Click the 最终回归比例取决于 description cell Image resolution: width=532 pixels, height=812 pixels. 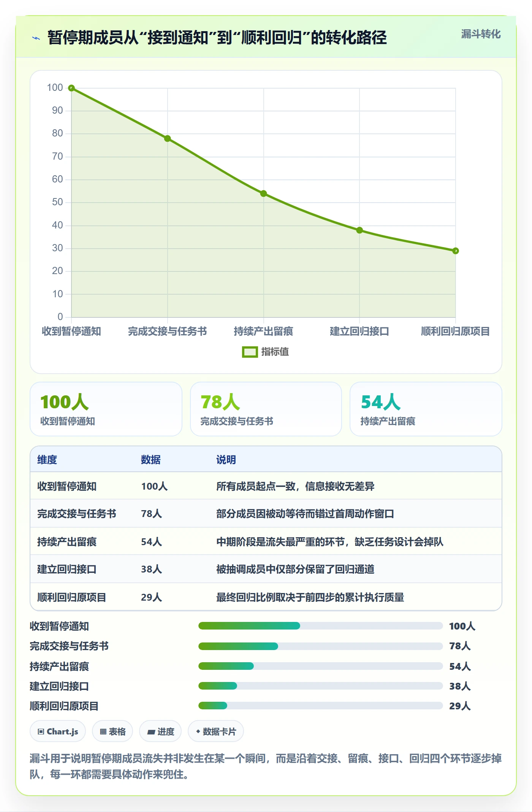310,597
